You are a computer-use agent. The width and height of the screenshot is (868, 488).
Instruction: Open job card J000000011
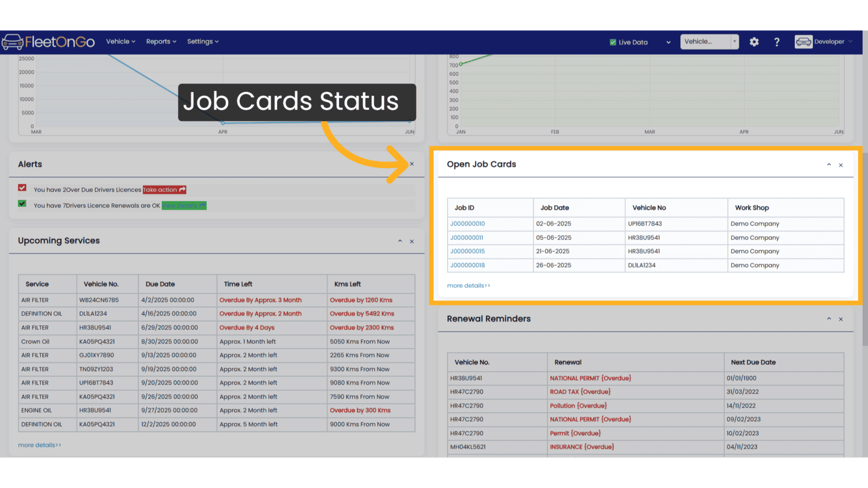[x=467, y=238]
